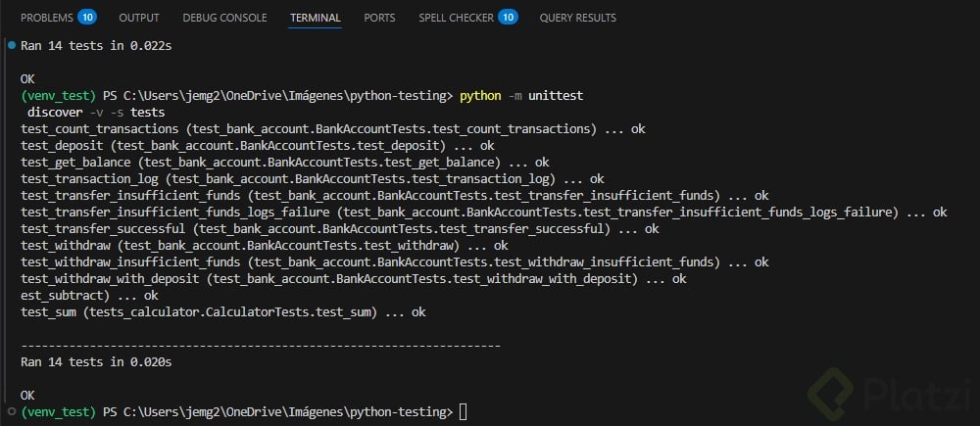Click the blue command decoration dot
Screen dimensions: 980x426
(11, 45)
